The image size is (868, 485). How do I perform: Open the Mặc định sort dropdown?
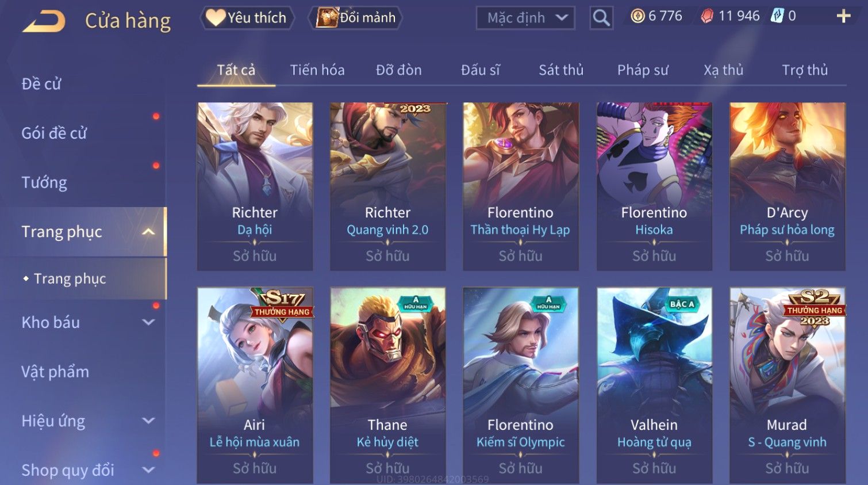(525, 18)
